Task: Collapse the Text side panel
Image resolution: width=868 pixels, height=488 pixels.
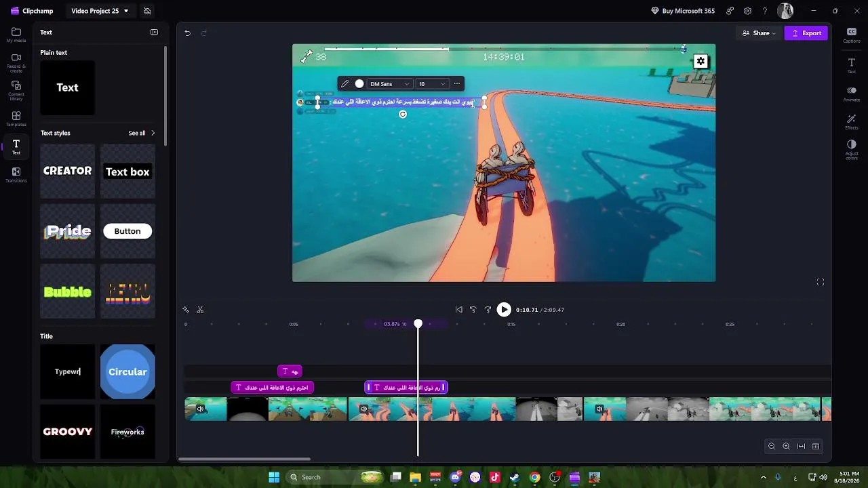Action: [x=154, y=33]
